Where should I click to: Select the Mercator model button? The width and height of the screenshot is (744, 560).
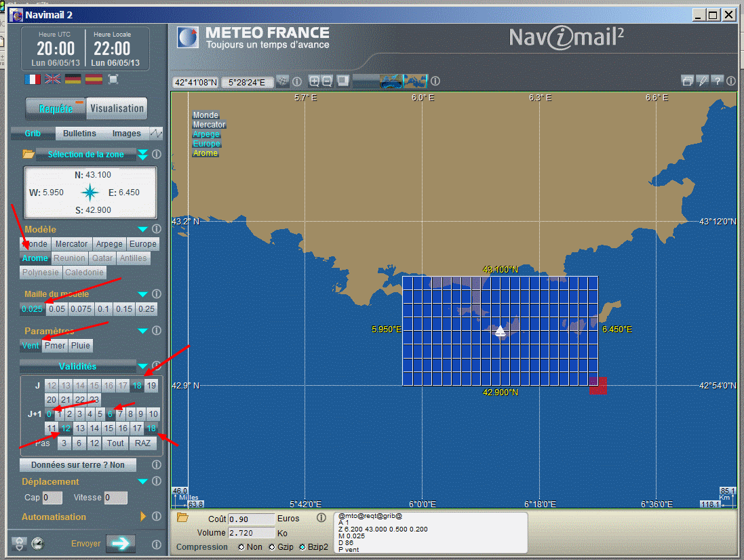coord(71,243)
